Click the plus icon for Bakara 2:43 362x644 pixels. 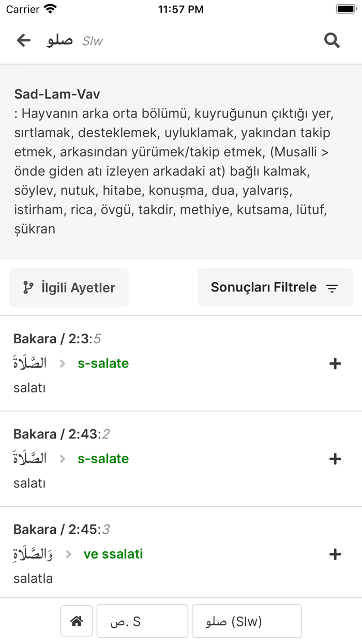pyautogui.click(x=335, y=459)
